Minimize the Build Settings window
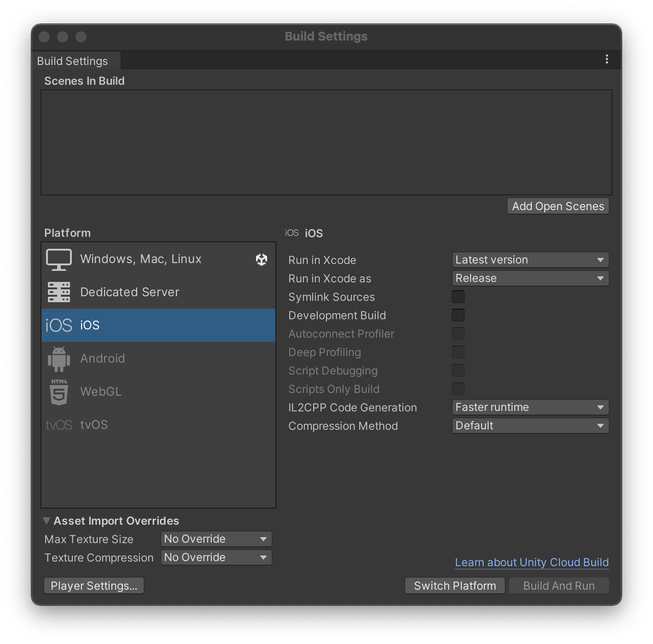 click(x=63, y=37)
